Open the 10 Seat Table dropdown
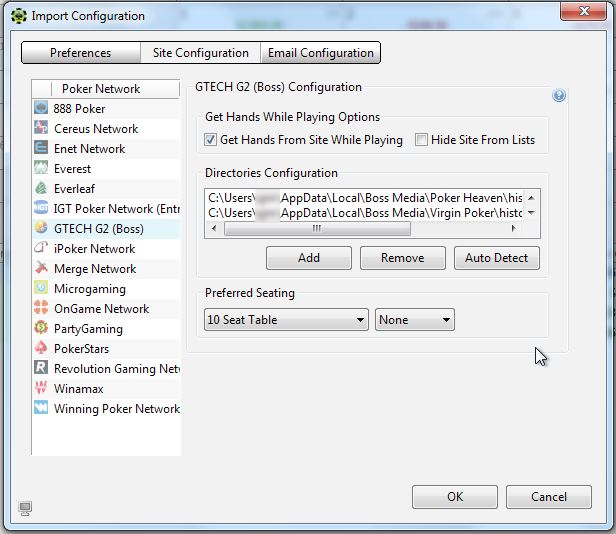This screenshot has height=534, width=616. click(286, 320)
